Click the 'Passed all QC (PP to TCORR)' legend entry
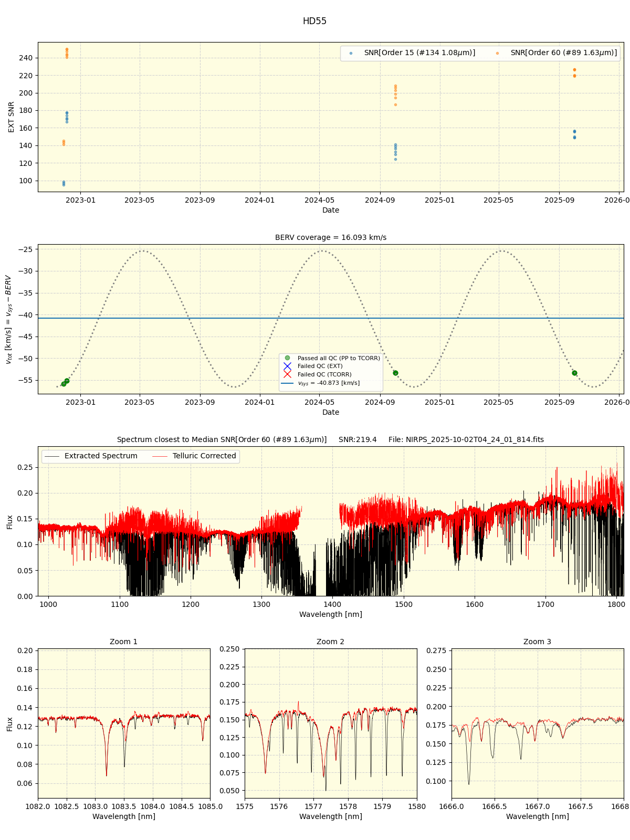Viewport: 630px width, 840px height. coord(332,358)
